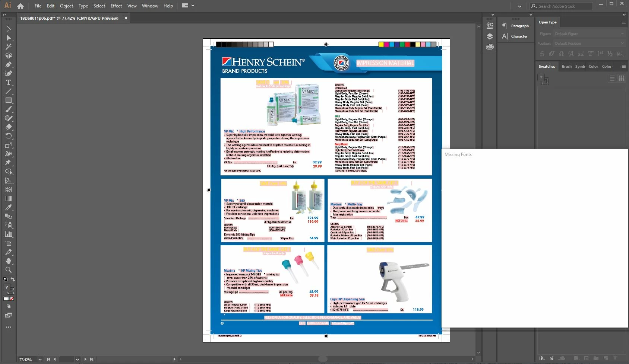
Task: Select the Magic Wand tool
Action: coord(9,47)
